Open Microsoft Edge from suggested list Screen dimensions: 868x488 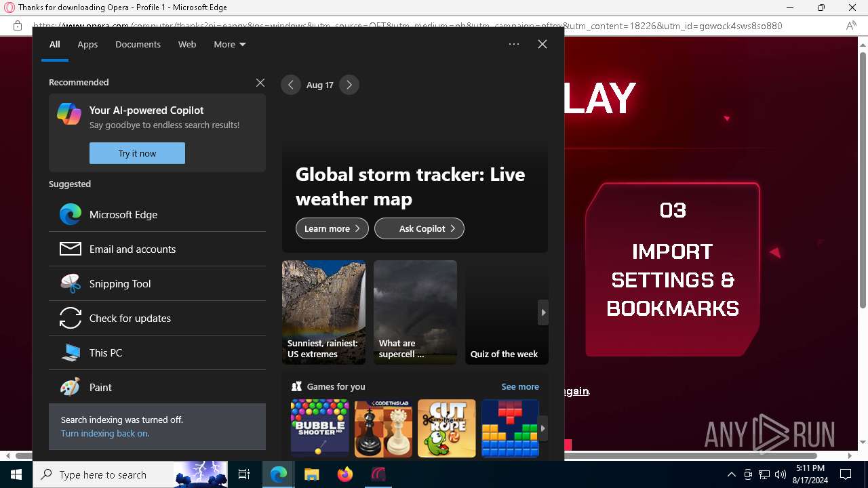tap(157, 214)
